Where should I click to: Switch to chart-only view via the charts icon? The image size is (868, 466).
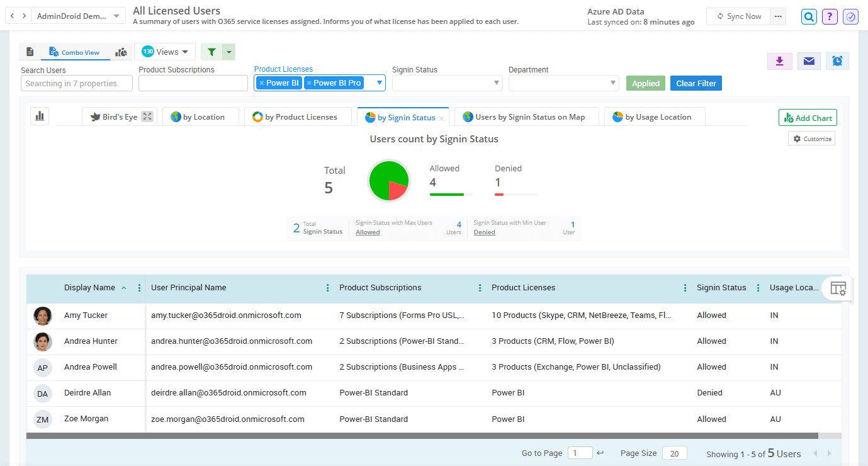121,52
